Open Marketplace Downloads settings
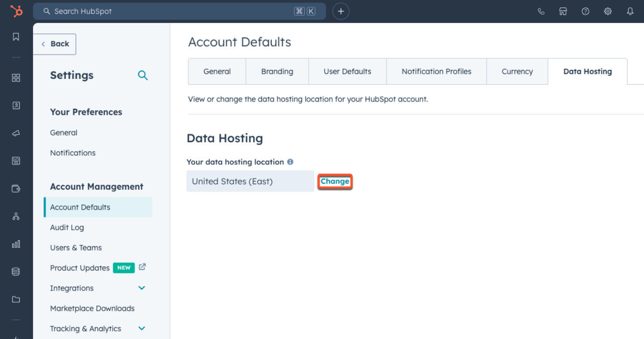This screenshot has height=339, width=644. [92, 308]
